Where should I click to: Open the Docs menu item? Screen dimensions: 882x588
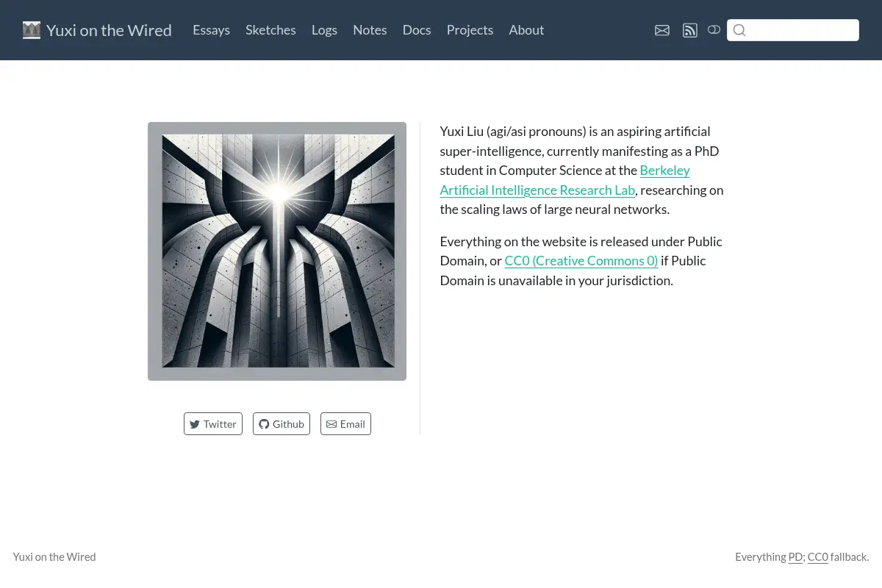pyautogui.click(x=417, y=30)
